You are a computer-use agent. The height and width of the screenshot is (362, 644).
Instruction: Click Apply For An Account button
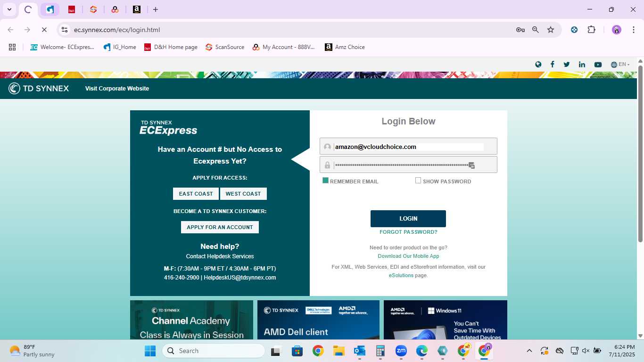(x=220, y=227)
